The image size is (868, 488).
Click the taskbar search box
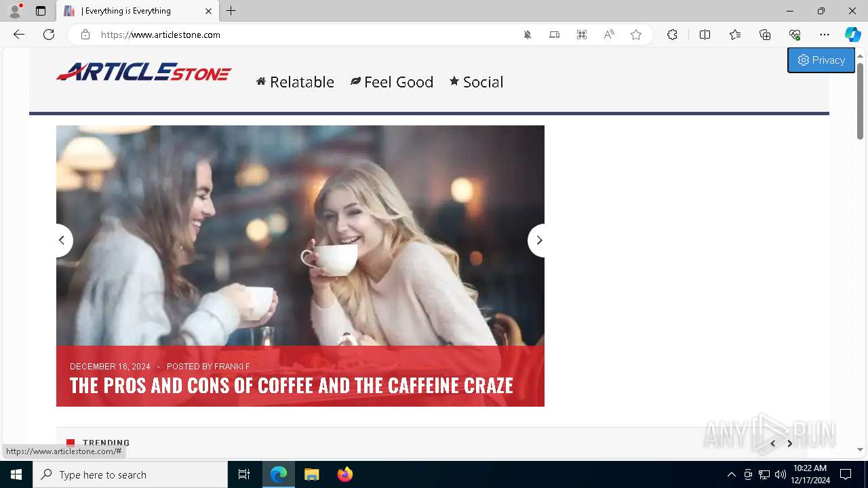pyautogui.click(x=130, y=474)
